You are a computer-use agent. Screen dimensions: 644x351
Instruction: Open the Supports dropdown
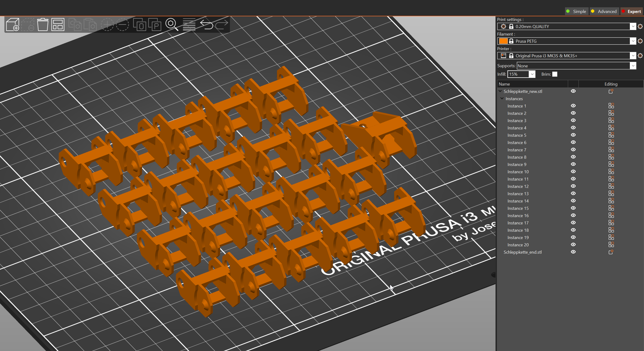point(633,66)
